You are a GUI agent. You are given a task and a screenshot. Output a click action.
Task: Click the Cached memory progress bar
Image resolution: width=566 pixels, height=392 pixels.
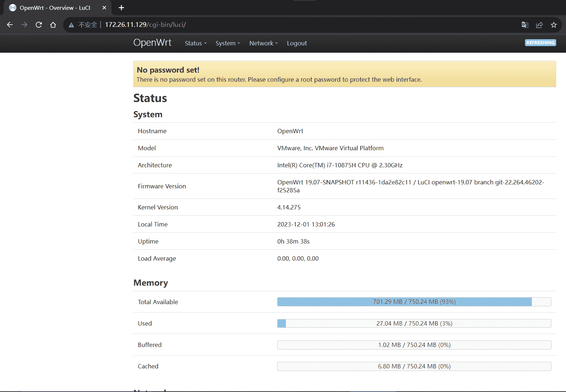(414, 366)
